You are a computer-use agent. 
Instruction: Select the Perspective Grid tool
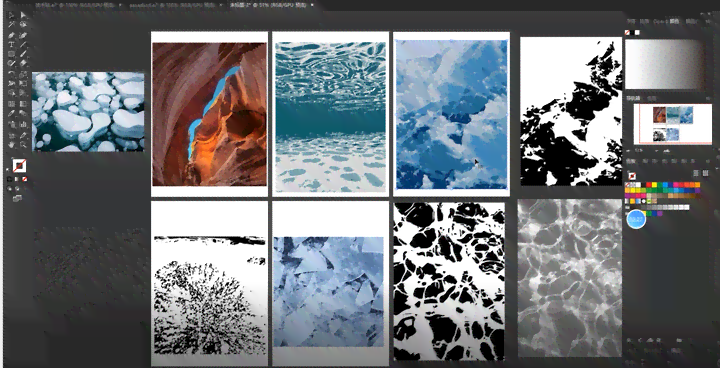[x=23, y=92]
